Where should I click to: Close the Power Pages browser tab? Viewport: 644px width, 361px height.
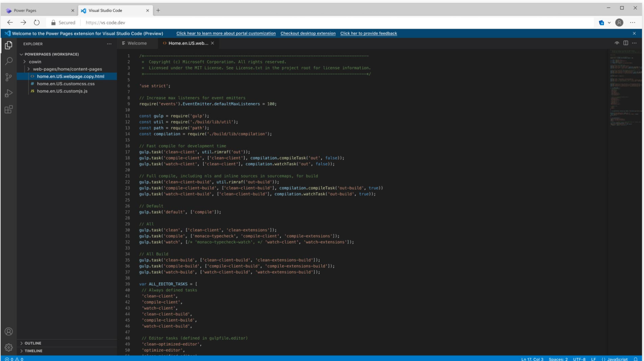[73, 11]
